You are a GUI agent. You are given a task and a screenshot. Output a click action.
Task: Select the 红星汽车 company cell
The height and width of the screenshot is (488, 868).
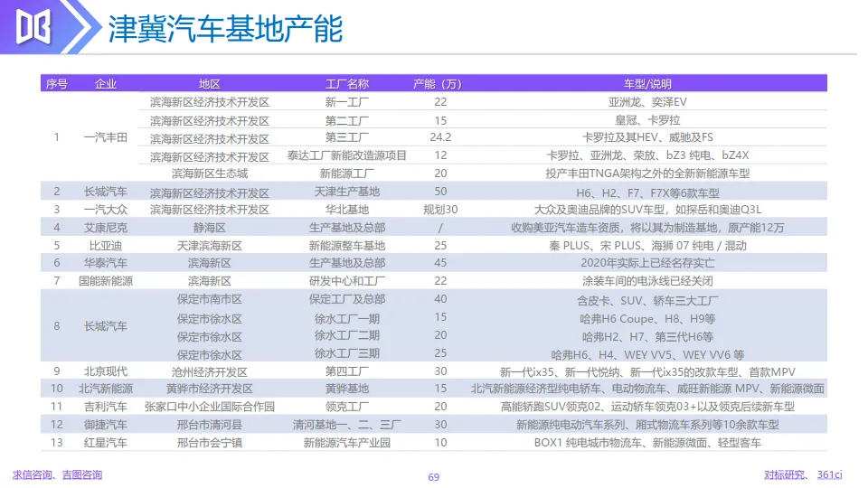[x=105, y=443]
